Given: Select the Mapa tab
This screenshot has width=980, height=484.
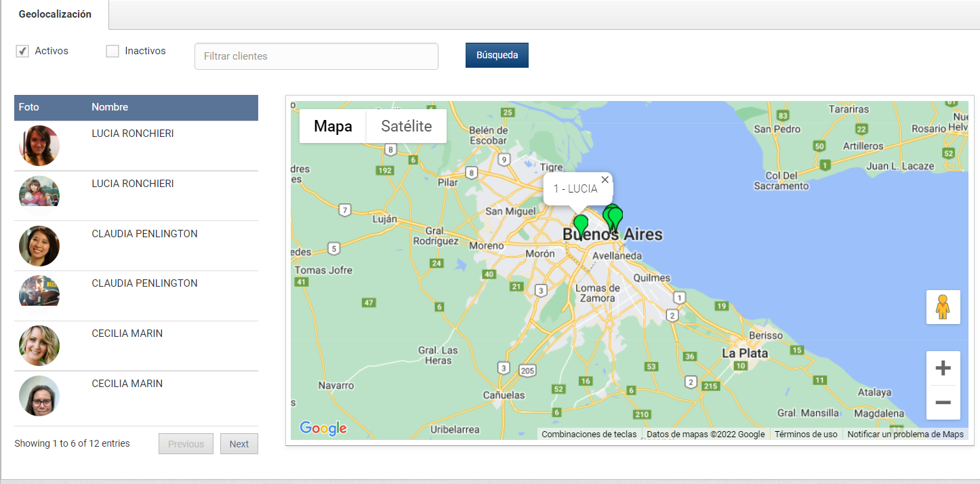Looking at the screenshot, I should tap(333, 126).
